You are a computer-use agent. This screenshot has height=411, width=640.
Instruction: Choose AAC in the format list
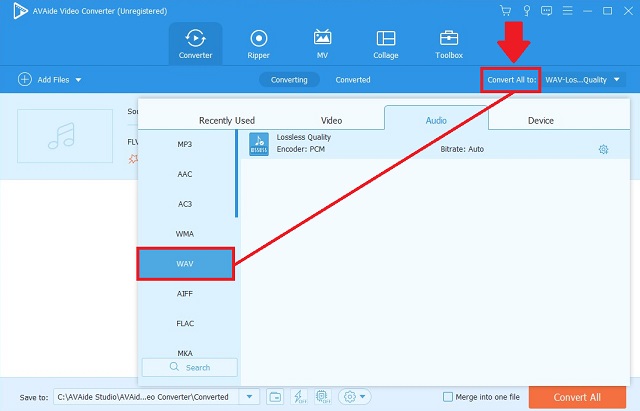pyautogui.click(x=185, y=174)
